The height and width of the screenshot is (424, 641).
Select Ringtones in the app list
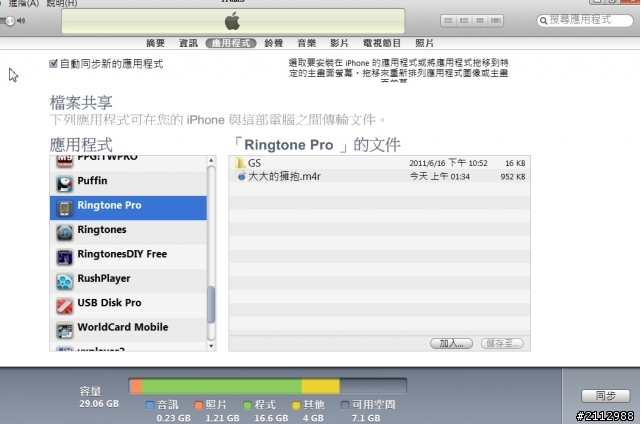[x=128, y=232]
